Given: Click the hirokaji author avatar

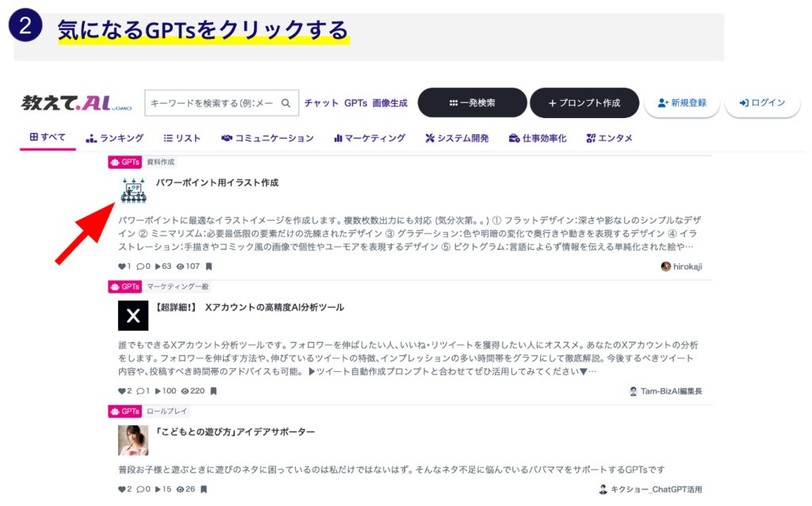Looking at the screenshot, I should pos(665,266).
